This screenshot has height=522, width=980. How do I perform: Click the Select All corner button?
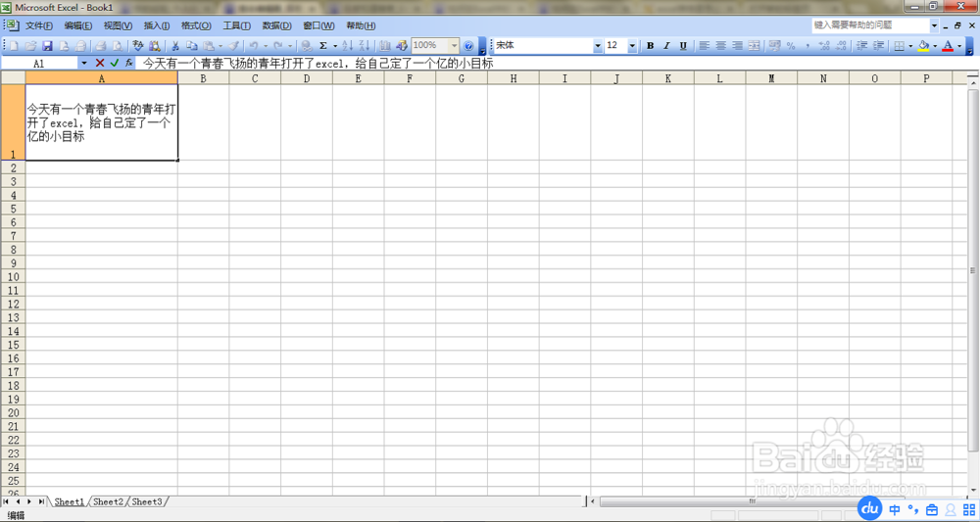click(13, 78)
